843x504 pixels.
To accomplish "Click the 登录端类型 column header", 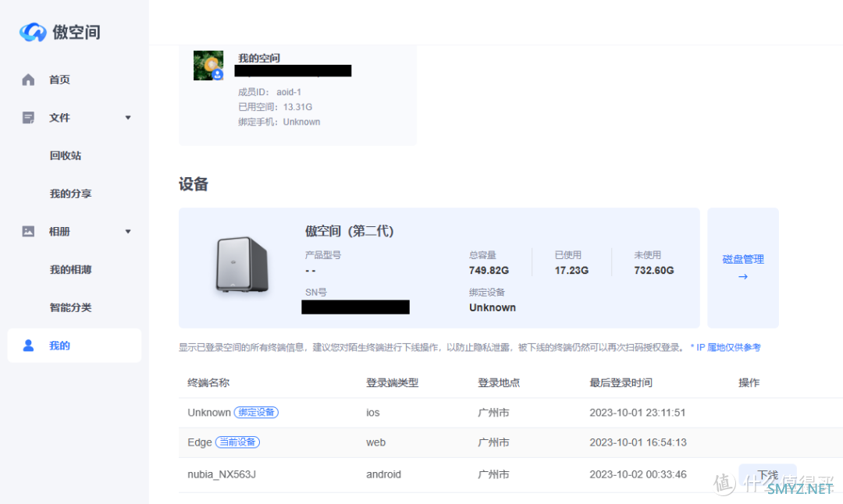I will pos(393,382).
